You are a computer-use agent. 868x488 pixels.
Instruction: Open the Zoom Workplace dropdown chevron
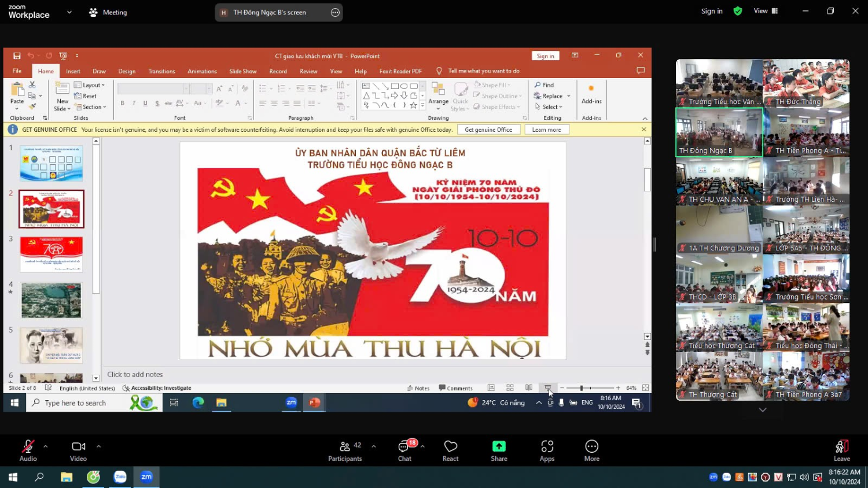point(69,12)
